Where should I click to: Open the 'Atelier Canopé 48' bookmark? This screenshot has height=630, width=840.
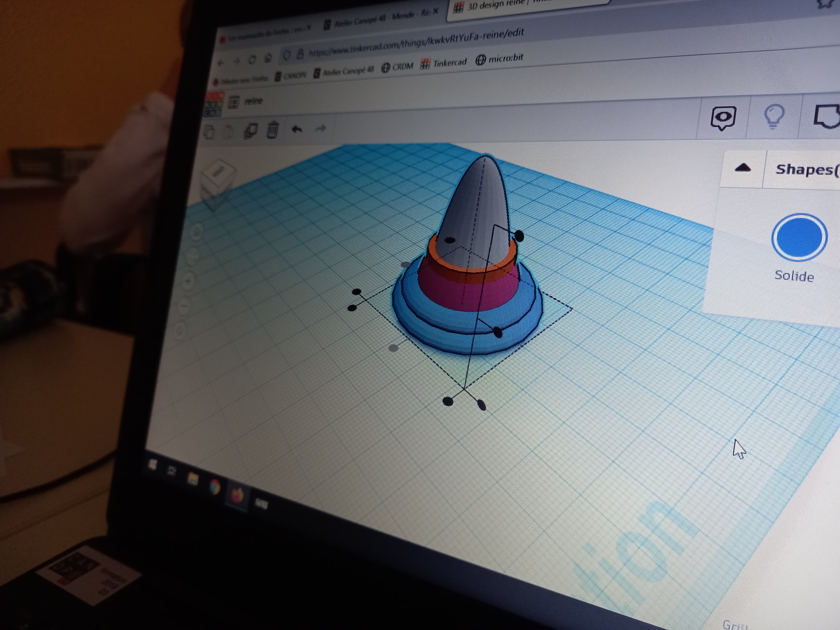click(x=344, y=72)
